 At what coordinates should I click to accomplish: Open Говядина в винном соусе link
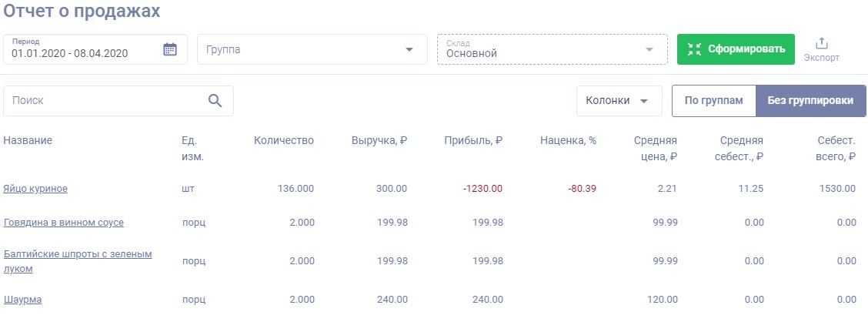[64, 223]
